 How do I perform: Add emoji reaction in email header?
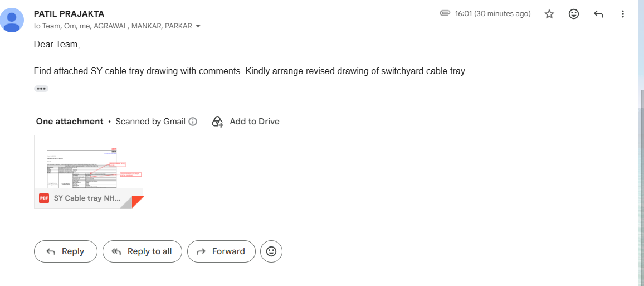pos(573,14)
